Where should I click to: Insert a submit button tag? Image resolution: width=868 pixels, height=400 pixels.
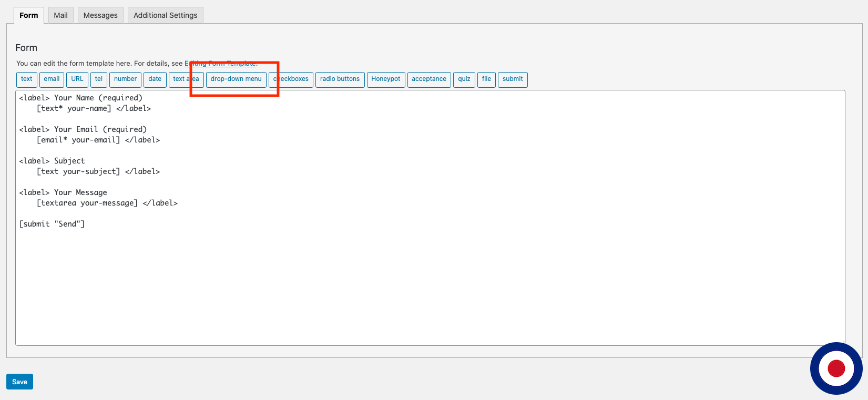point(513,79)
